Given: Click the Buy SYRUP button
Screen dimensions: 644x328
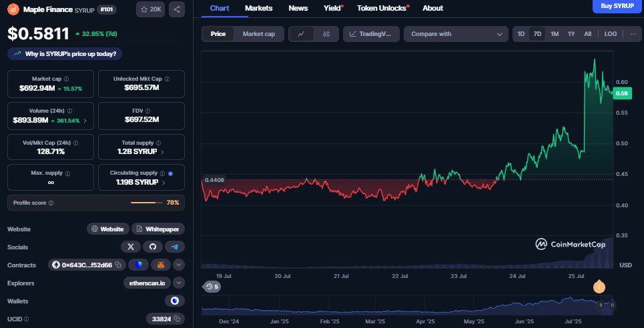Looking at the screenshot, I should pos(617,6).
